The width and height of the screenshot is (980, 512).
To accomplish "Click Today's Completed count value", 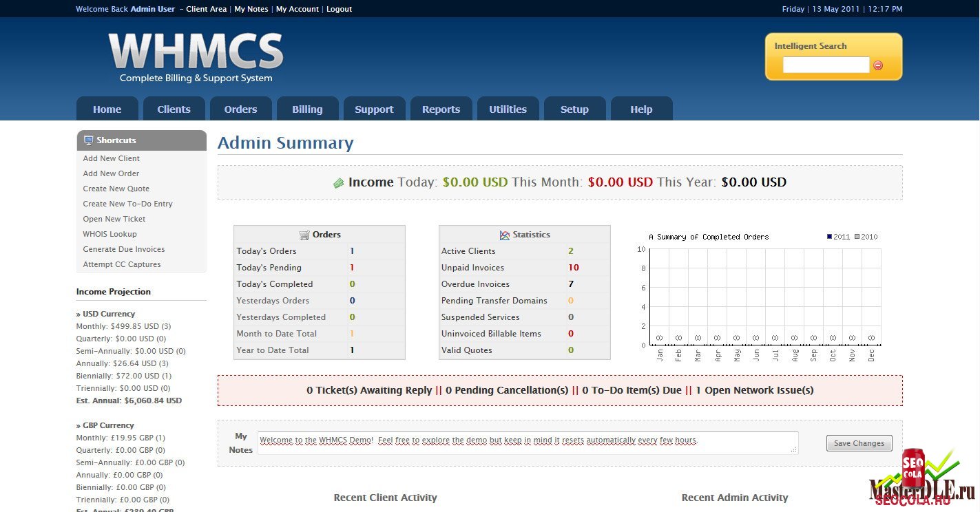I will point(352,284).
